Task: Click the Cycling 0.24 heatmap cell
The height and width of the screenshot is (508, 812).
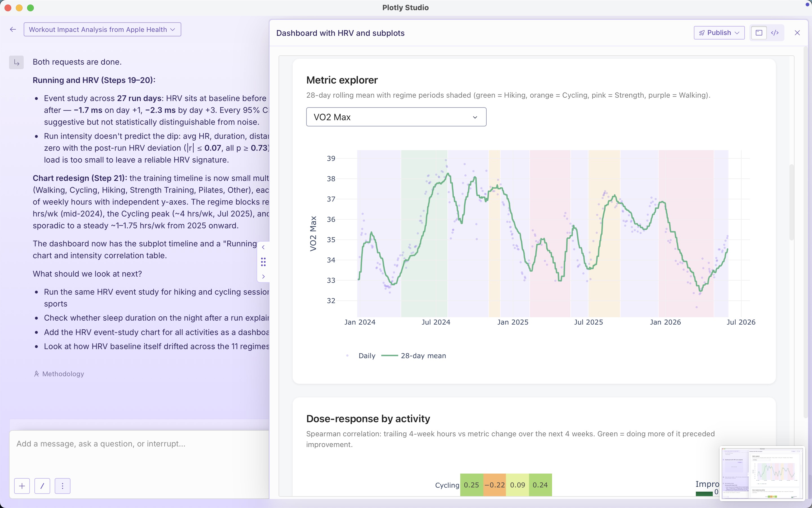Action: click(540, 485)
